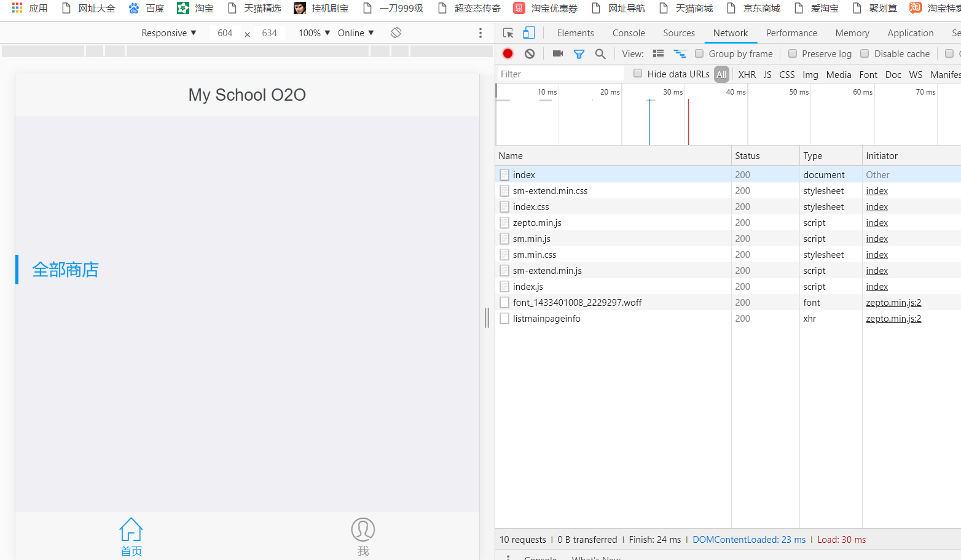
Task: Stop recording the network log
Action: click(508, 53)
